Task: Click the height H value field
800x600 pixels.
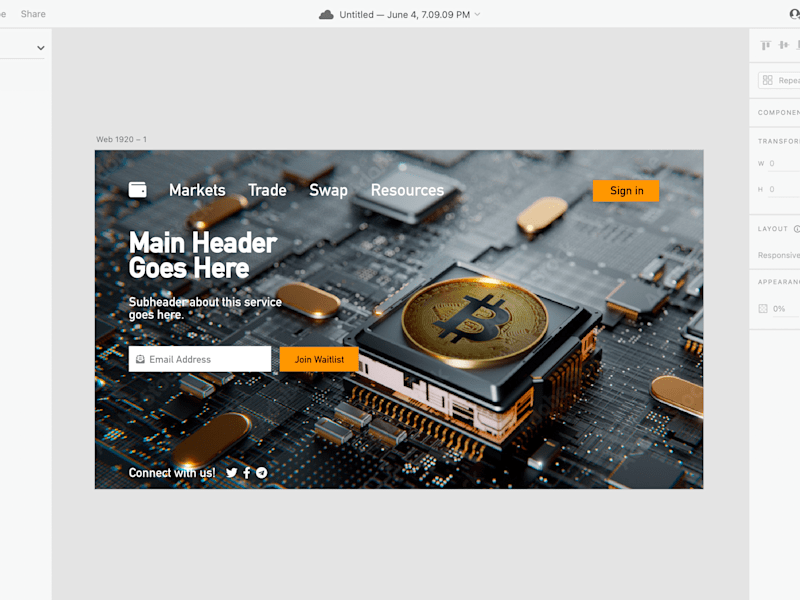Action: pos(784,189)
